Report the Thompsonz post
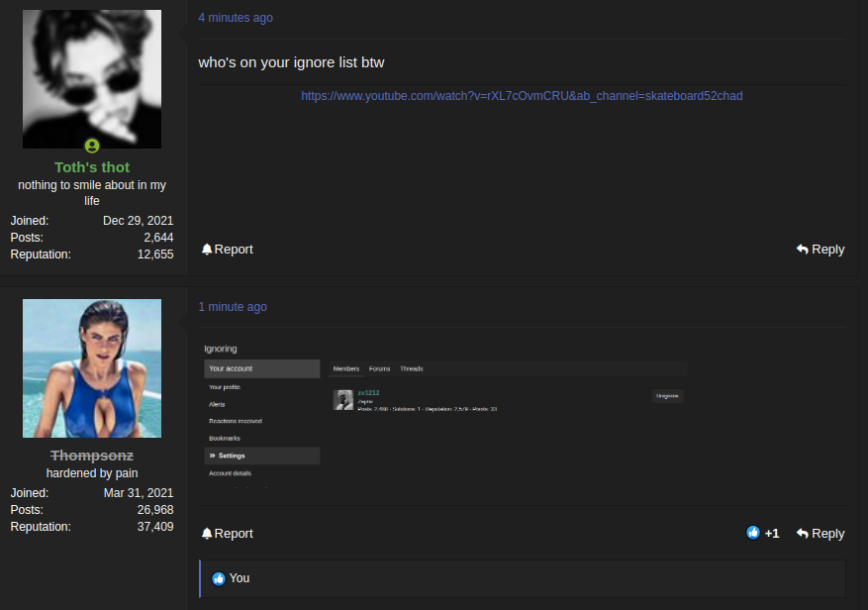Image resolution: width=868 pixels, height=610 pixels. coord(227,534)
